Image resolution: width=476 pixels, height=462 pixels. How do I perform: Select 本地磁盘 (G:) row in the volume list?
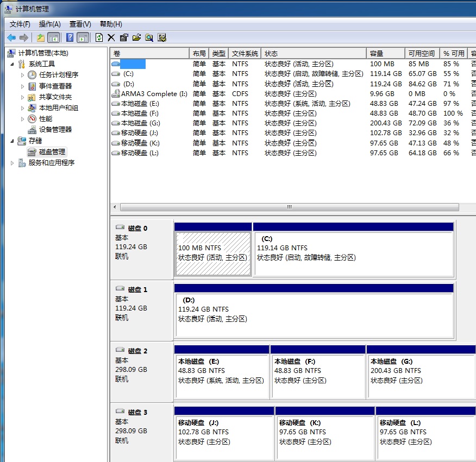click(x=293, y=123)
